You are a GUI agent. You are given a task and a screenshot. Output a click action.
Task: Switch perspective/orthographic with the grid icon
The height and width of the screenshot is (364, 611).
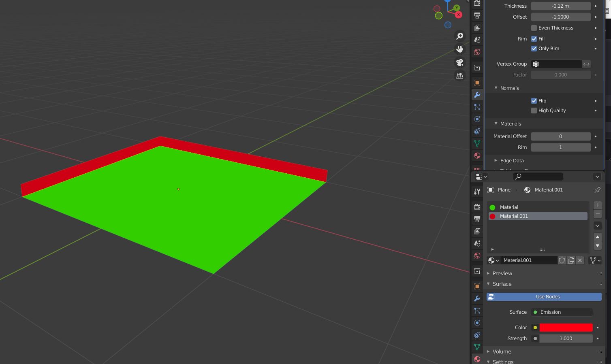[x=460, y=75]
